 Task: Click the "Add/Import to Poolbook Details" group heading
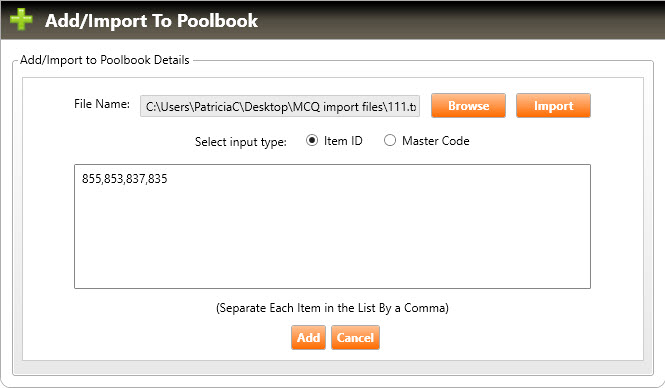click(105, 60)
